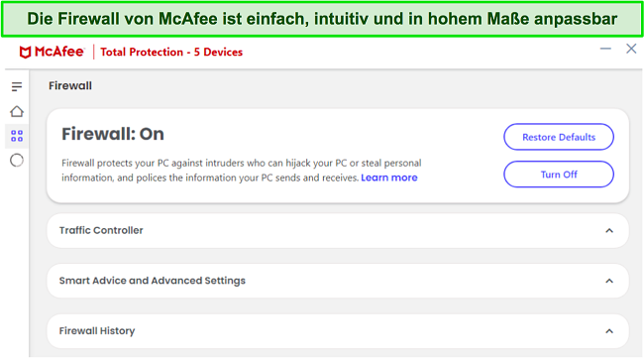The height and width of the screenshot is (358, 644).
Task: Select the Traffic Controller heading text
Action: click(101, 230)
